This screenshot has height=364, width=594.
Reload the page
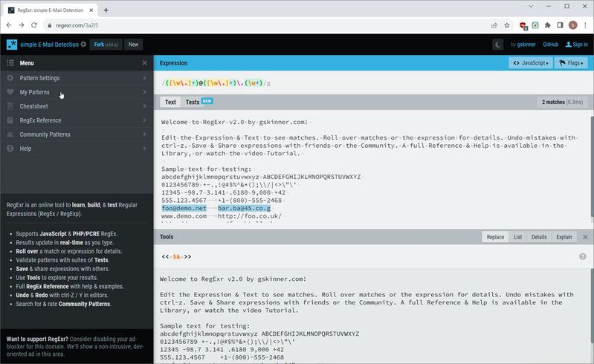click(x=34, y=25)
